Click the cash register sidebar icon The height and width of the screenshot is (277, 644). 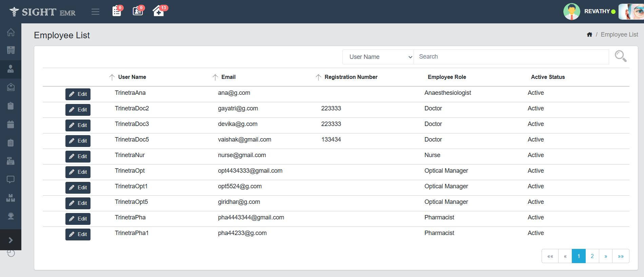click(x=11, y=161)
